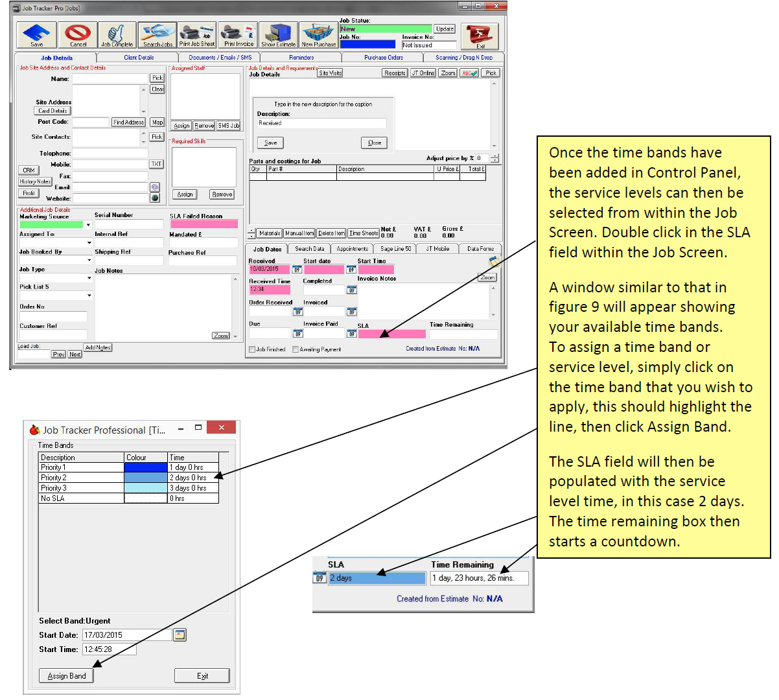The image size is (779, 700).
Task: Open the calendar next to the Completed field
Action: point(351,290)
